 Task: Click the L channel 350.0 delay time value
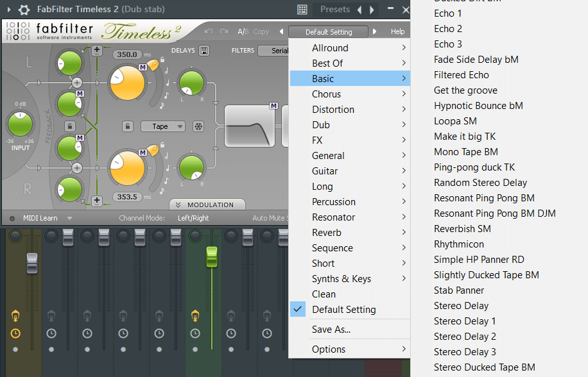tap(127, 54)
